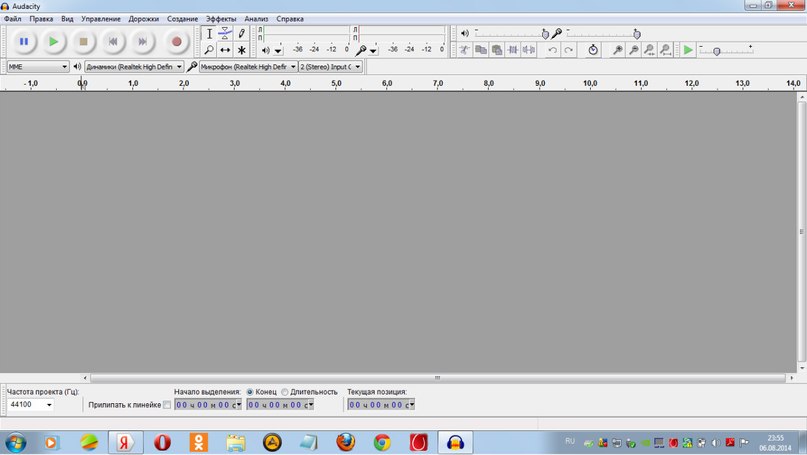Click the Fit Selection zoom icon
The height and width of the screenshot is (455, 807).
coord(650,50)
